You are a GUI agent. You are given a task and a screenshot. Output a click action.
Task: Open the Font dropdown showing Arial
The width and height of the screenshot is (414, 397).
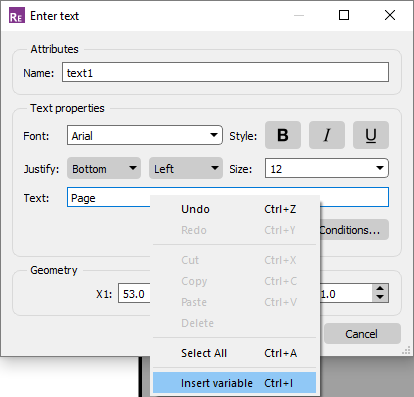(145, 135)
